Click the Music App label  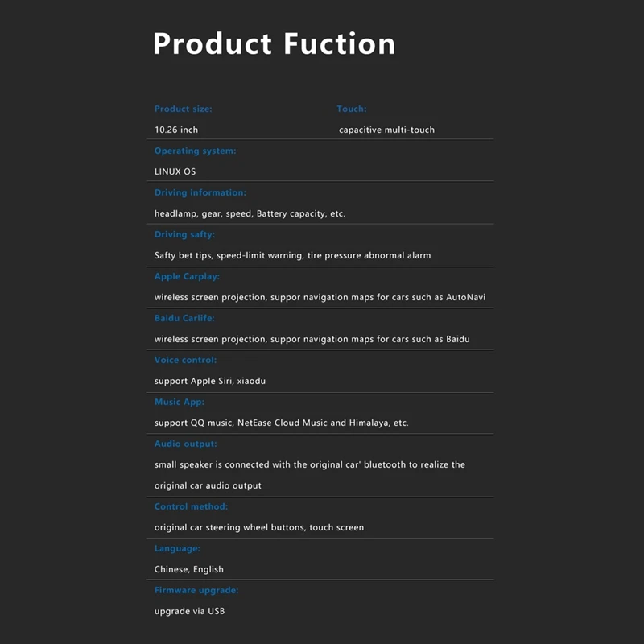(x=180, y=402)
